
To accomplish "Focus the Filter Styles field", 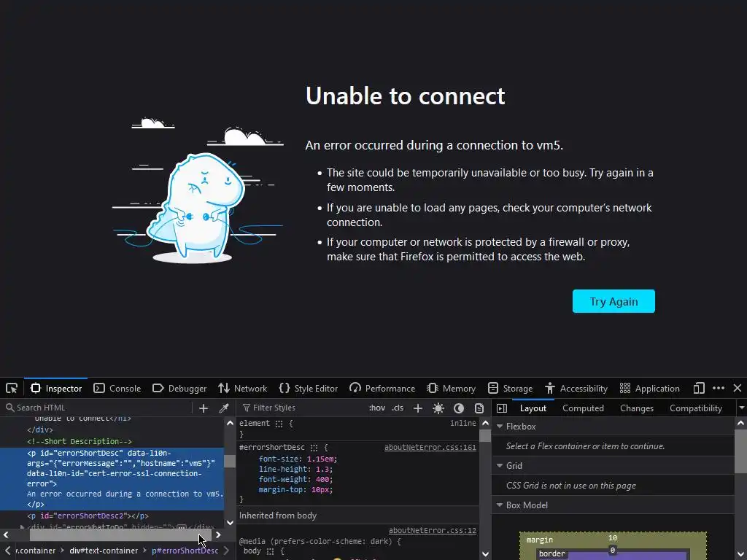I will click(x=301, y=408).
